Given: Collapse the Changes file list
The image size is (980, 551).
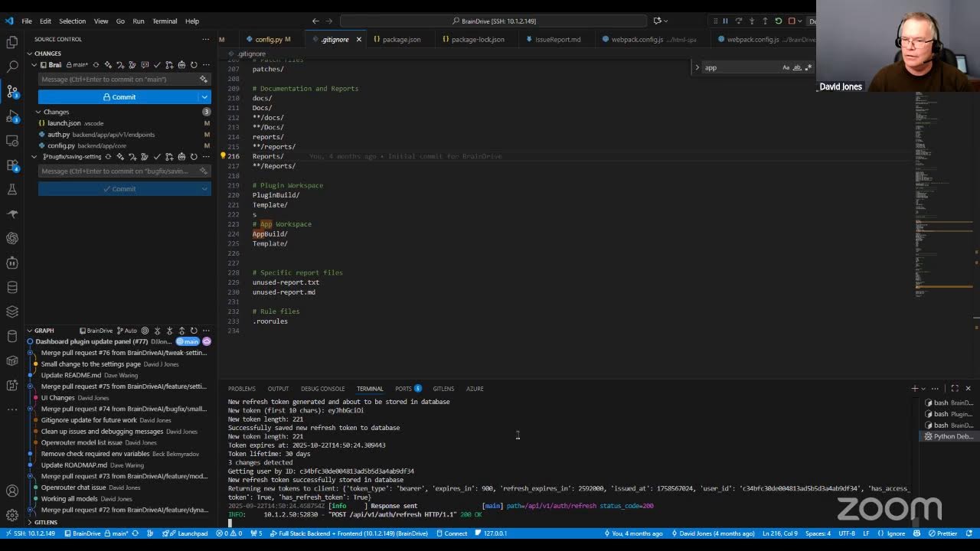Looking at the screenshot, I should pyautogui.click(x=38, y=112).
